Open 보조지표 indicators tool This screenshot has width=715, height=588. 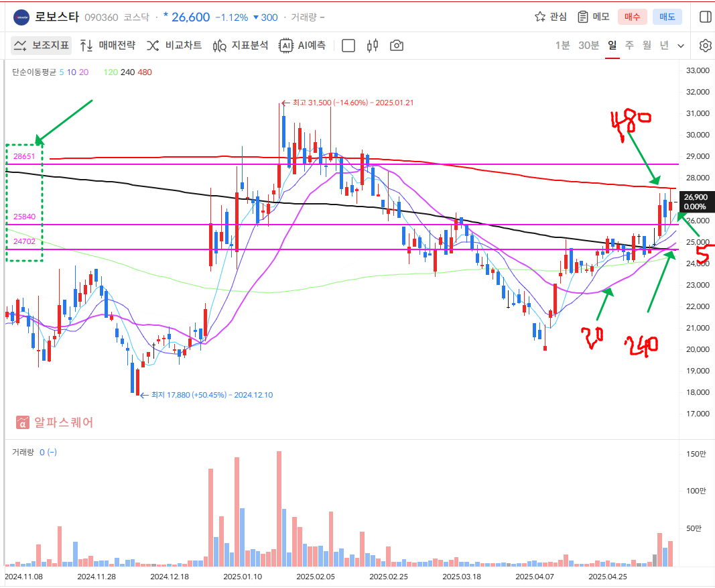[41, 45]
